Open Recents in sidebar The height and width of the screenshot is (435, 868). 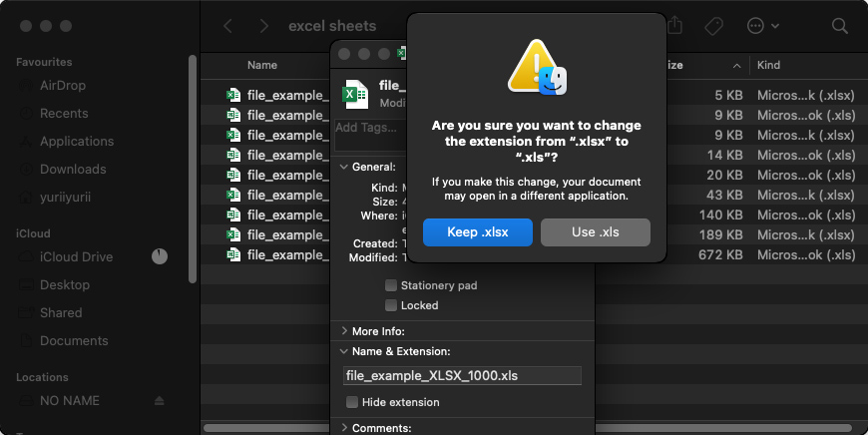click(64, 114)
